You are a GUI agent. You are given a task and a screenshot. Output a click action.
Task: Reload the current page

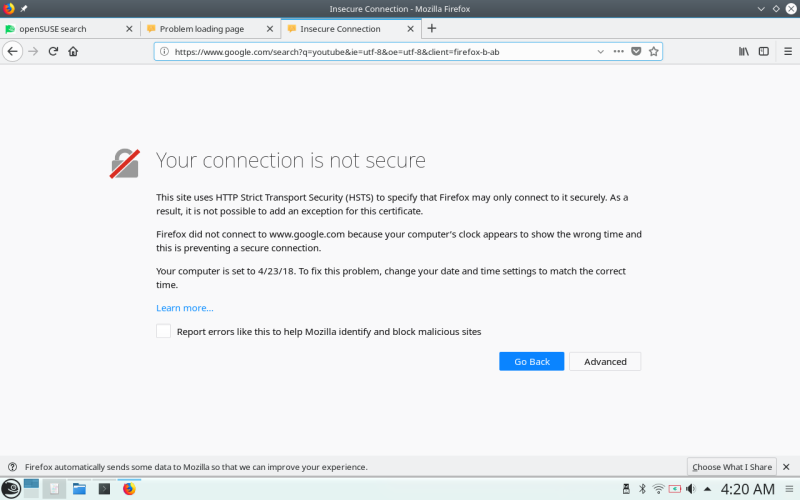click(x=53, y=51)
